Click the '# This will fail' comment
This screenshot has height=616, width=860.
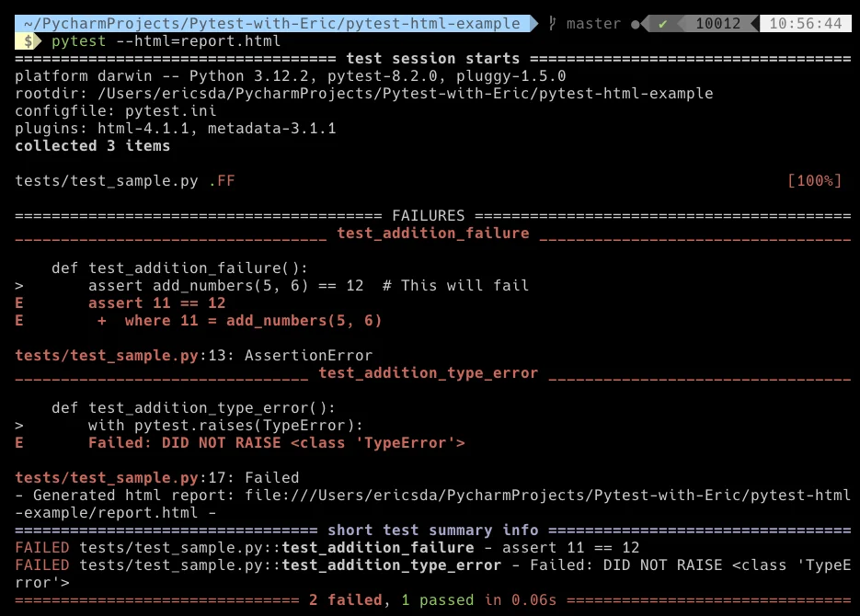pos(455,286)
